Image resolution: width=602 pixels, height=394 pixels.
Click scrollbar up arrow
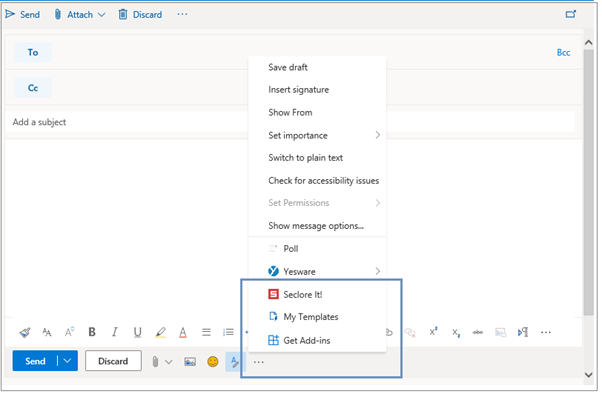click(x=589, y=43)
